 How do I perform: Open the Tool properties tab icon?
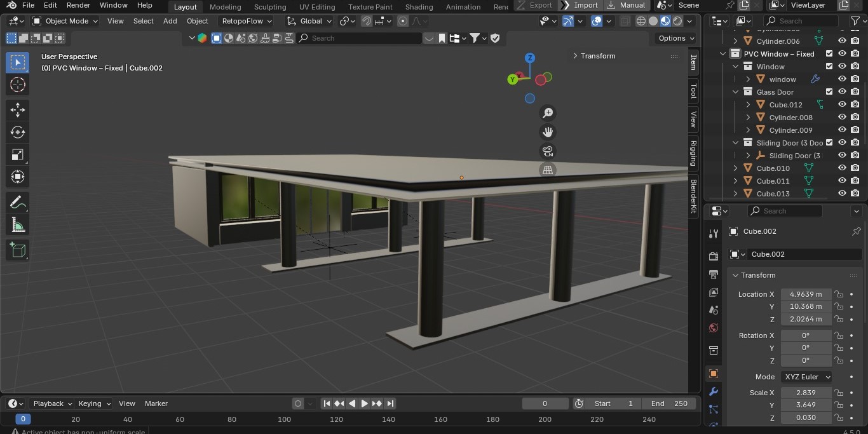714,234
